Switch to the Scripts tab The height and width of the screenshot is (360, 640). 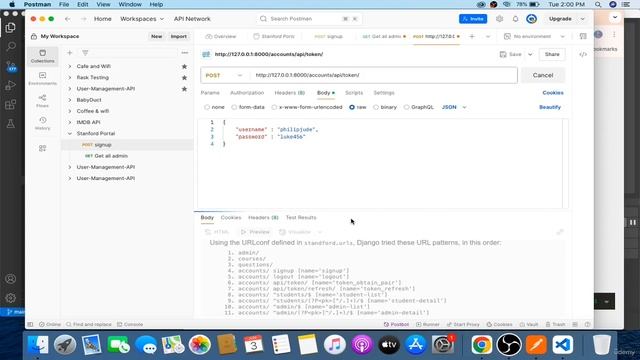(354, 93)
